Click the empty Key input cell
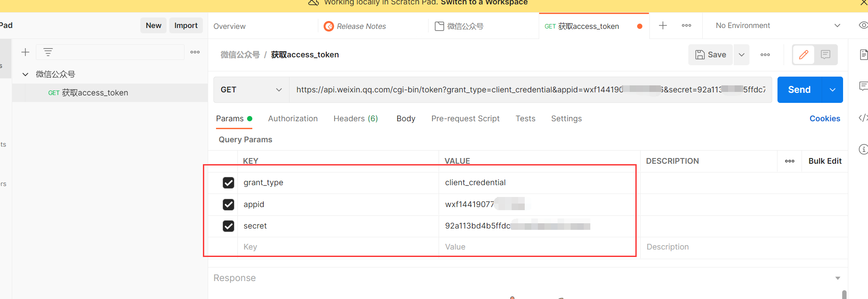Image resolution: width=868 pixels, height=299 pixels. coord(338,247)
